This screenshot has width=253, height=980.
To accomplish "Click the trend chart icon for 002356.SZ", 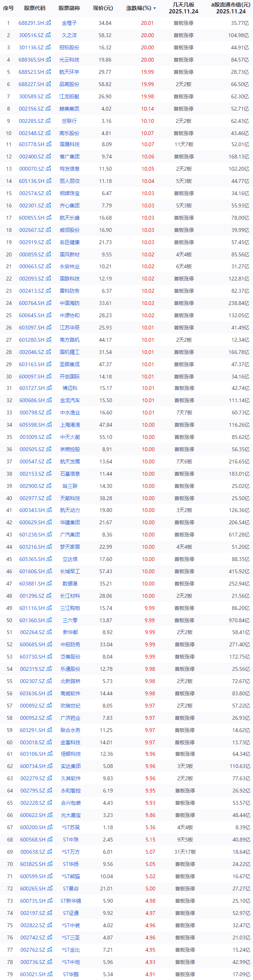I will [x=48, y=109].
